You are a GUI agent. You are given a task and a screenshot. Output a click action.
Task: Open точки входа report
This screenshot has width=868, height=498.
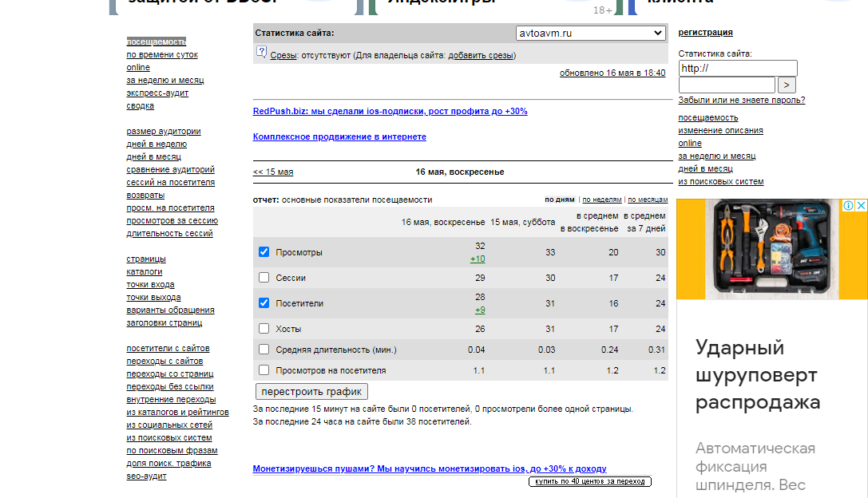tap(150, 284)
